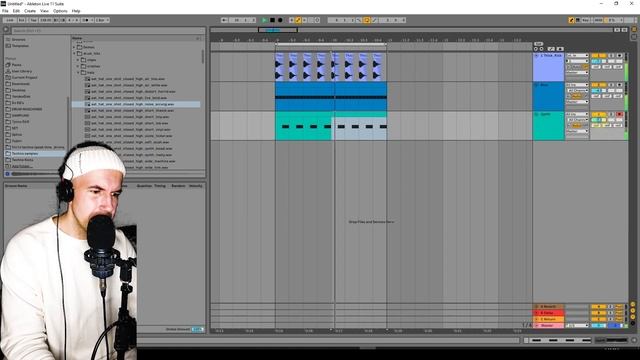This screenshot has height=360, width=640.
Task: Enable MIDI map mode switch
Action: tap(598, 20)
